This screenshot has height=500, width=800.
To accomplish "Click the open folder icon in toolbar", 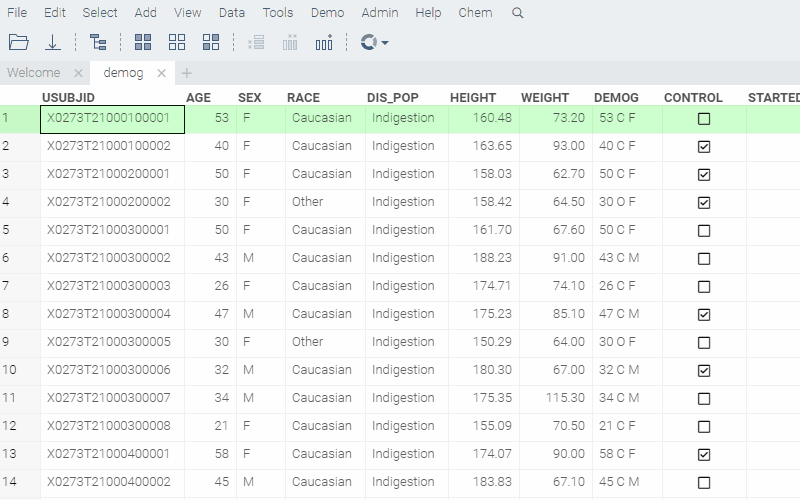I will pyautogui.click(x=18, y=42).
